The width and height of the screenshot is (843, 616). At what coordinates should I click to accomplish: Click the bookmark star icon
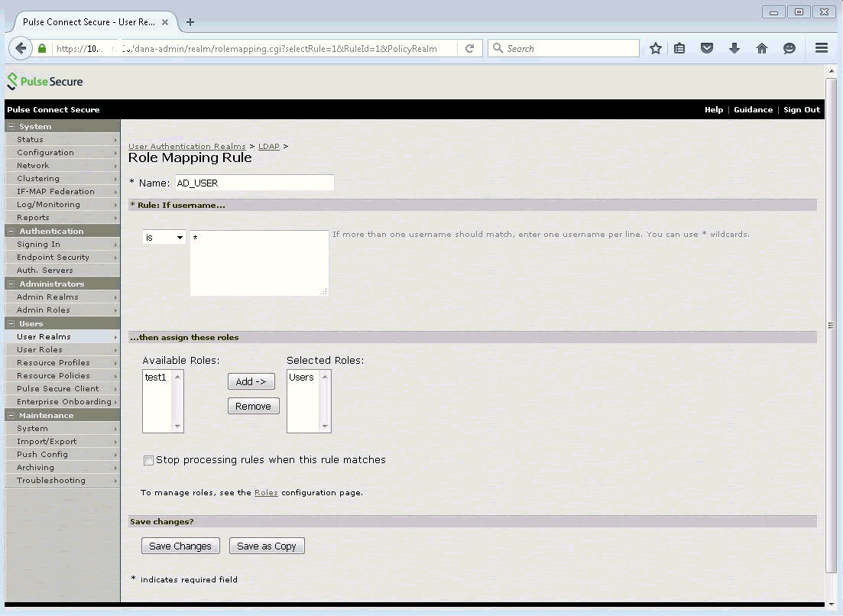(655, 48)
